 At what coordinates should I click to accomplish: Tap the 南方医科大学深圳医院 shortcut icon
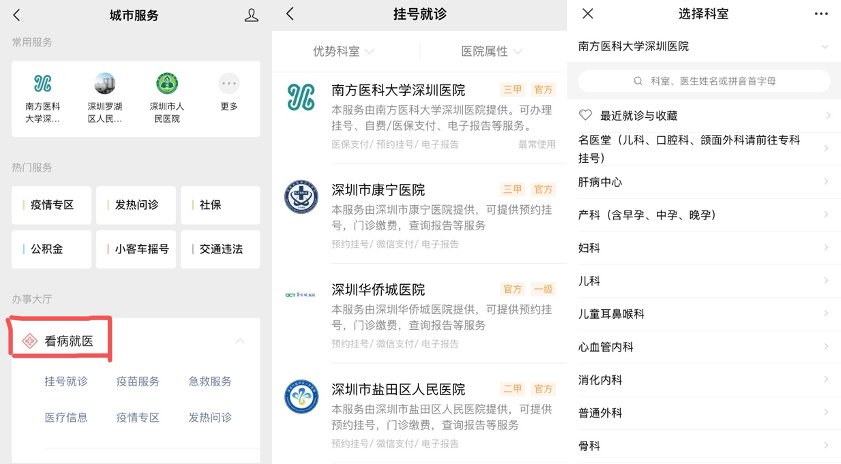click(x=42, y=84)
